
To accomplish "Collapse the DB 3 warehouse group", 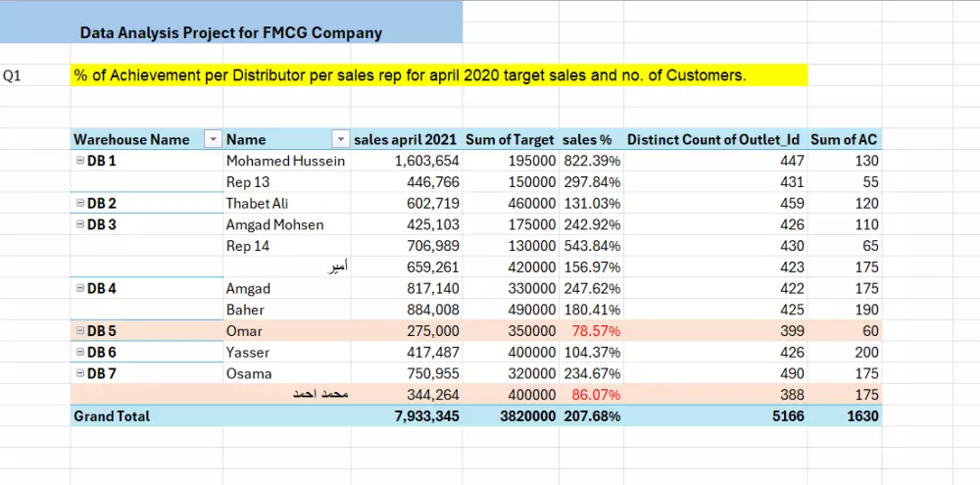I will 80,224.
